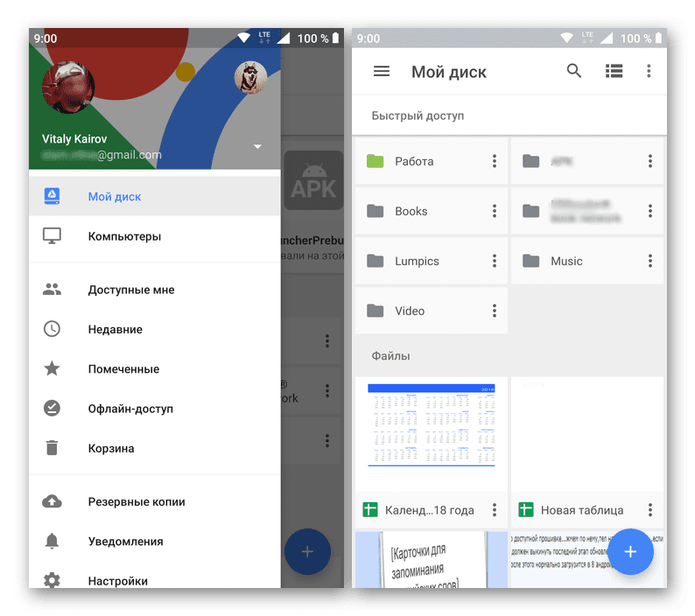695x616 pixels.
Task: Open options for the Music folder
Action: click(x=650, y=261)
